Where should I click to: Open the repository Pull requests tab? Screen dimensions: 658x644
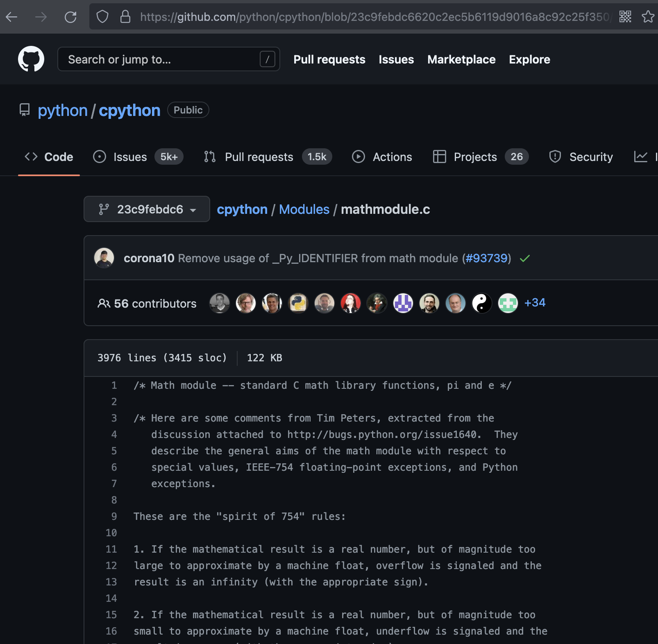(268, 157)
